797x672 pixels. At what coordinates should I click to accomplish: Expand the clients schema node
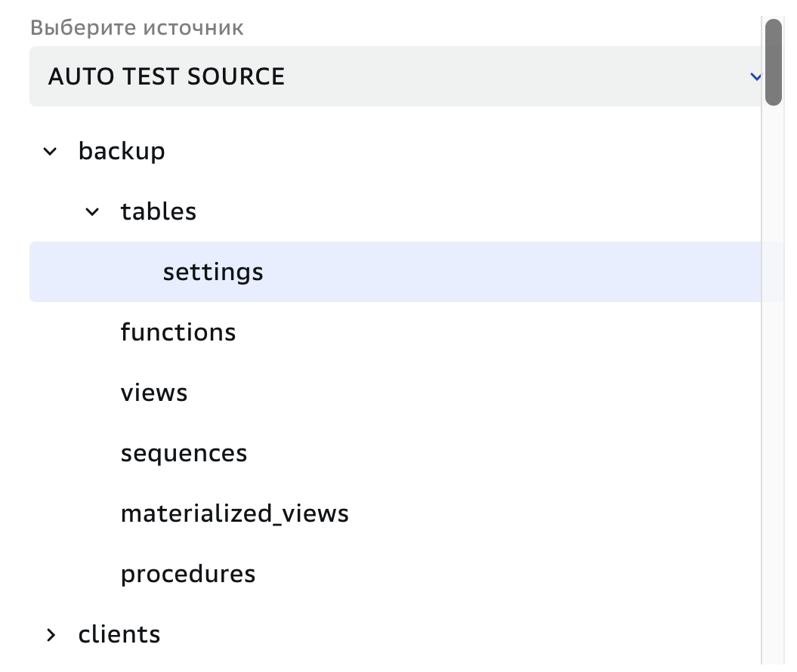coord(51,635)
